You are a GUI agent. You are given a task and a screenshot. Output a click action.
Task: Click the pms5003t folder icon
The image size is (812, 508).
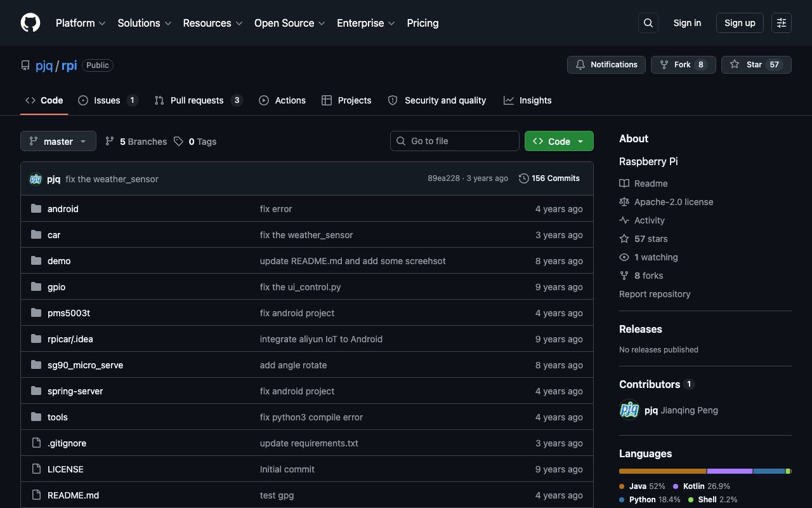coord(36,312)
